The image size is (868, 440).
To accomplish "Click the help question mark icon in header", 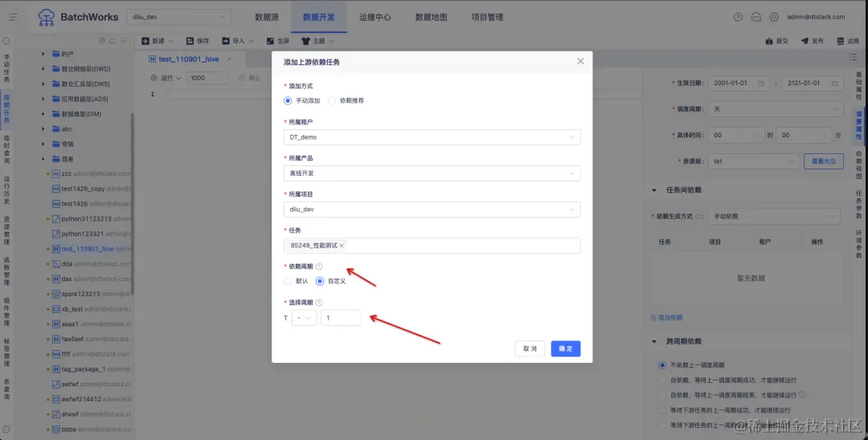I will pos(738,17).
